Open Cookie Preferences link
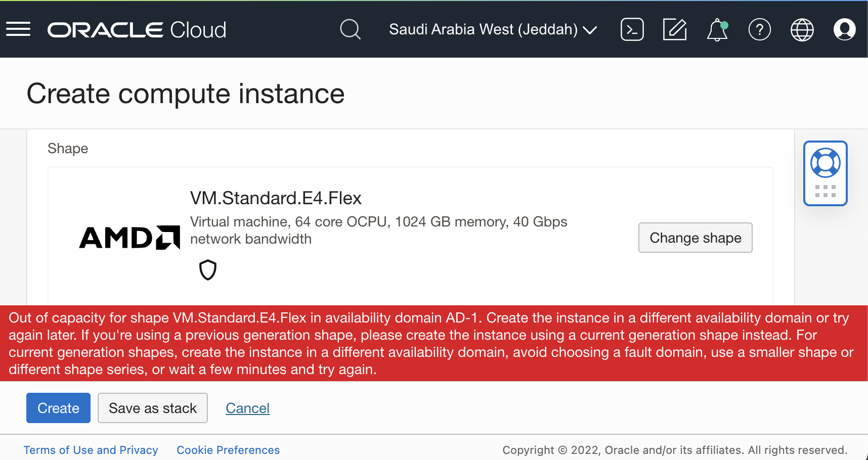Image resolution: width=868 pixels, height=460 pixels. click(228, 450)
